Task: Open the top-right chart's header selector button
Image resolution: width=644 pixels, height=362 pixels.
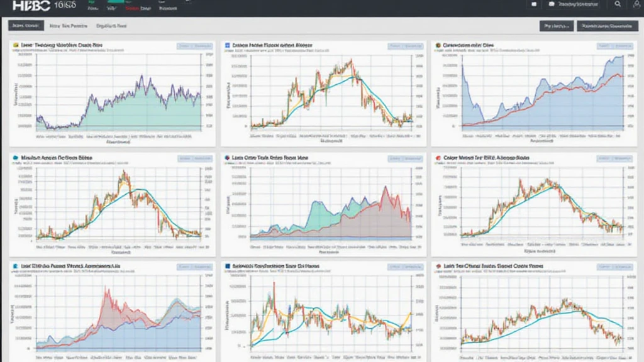Action: (615, 46)
